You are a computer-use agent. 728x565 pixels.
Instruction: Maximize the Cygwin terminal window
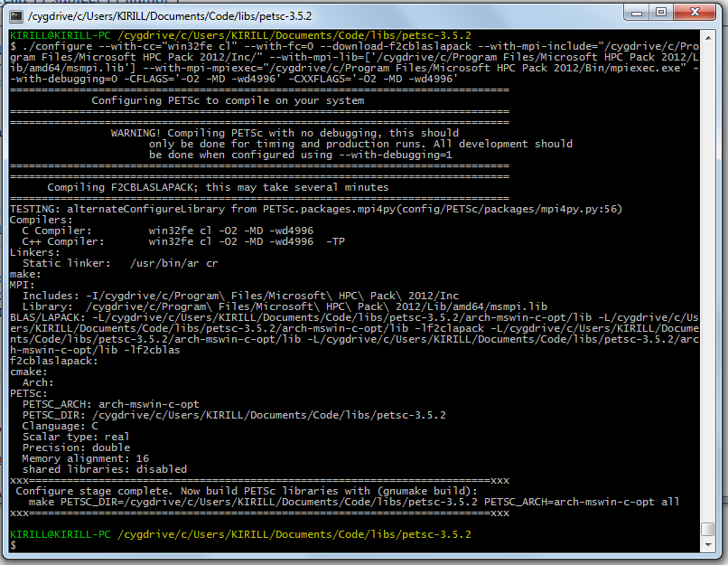[x=660, y=13]
